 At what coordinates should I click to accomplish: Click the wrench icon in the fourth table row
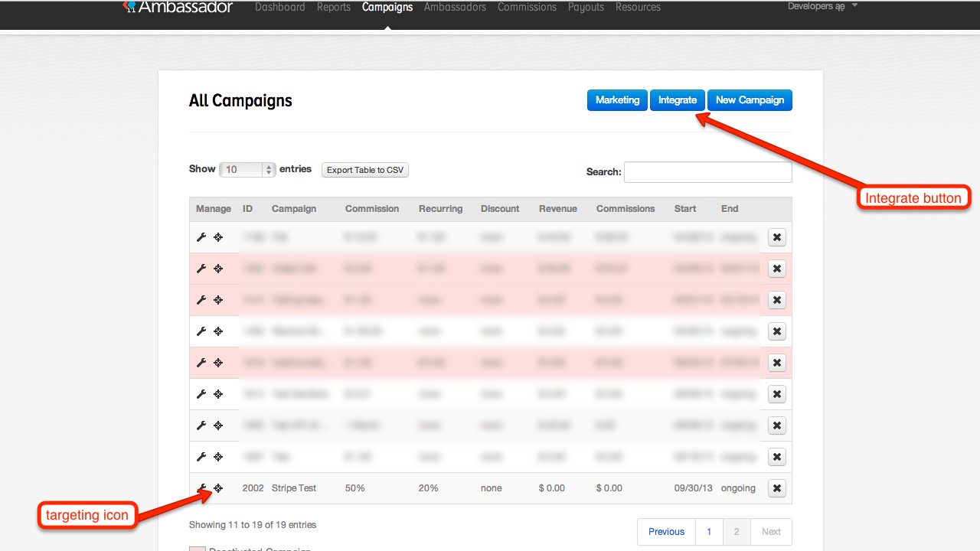(x=201, y=331)
